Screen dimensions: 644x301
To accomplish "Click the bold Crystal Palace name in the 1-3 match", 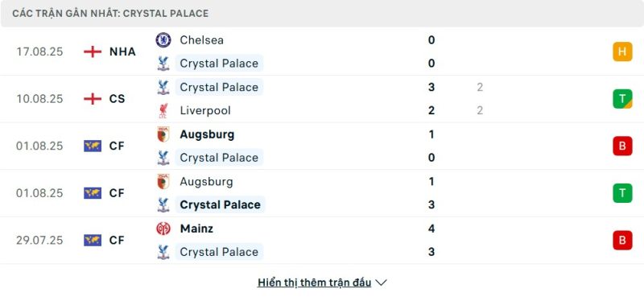I will point(220,204).
